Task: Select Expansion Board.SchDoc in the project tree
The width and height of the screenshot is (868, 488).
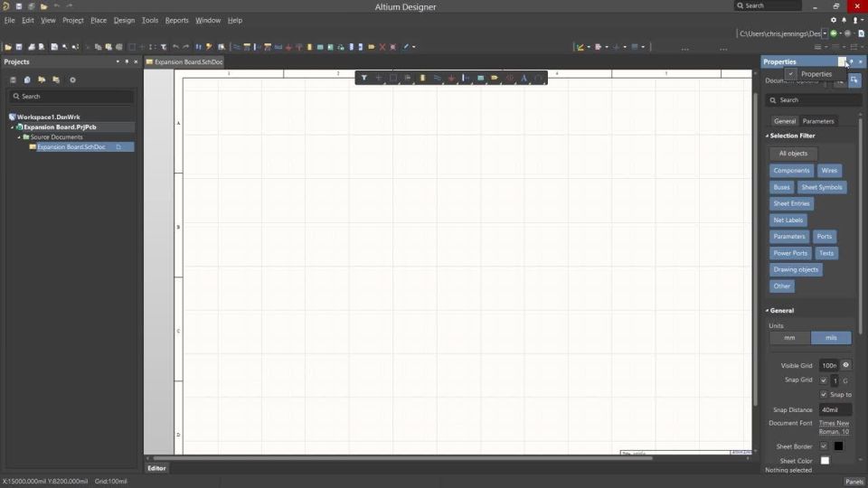Action: click(x=71, y=147)
